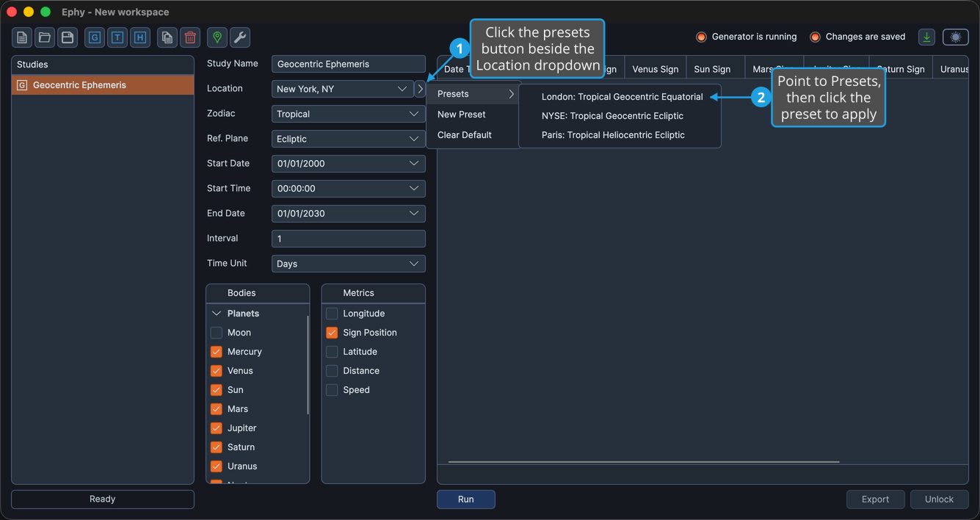Open a workspace with the folder icon
The image size is (980, 520).
(x=45, y=37)
